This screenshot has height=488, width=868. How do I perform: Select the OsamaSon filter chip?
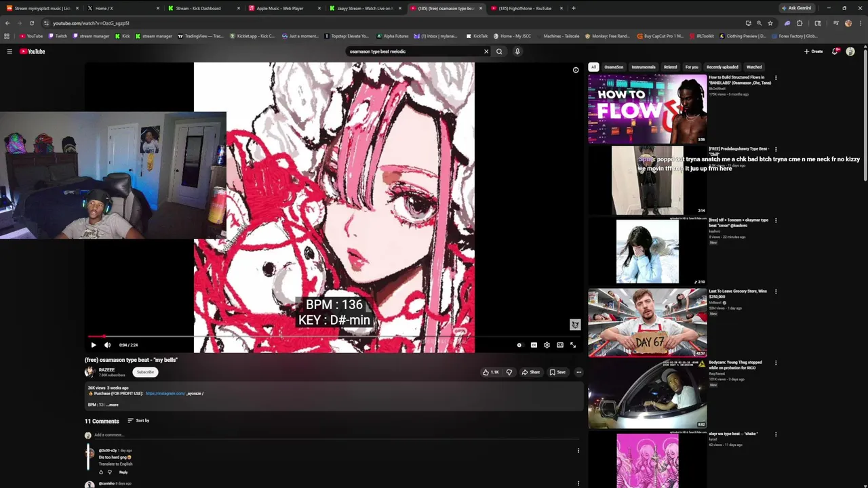tap(614, 67)
